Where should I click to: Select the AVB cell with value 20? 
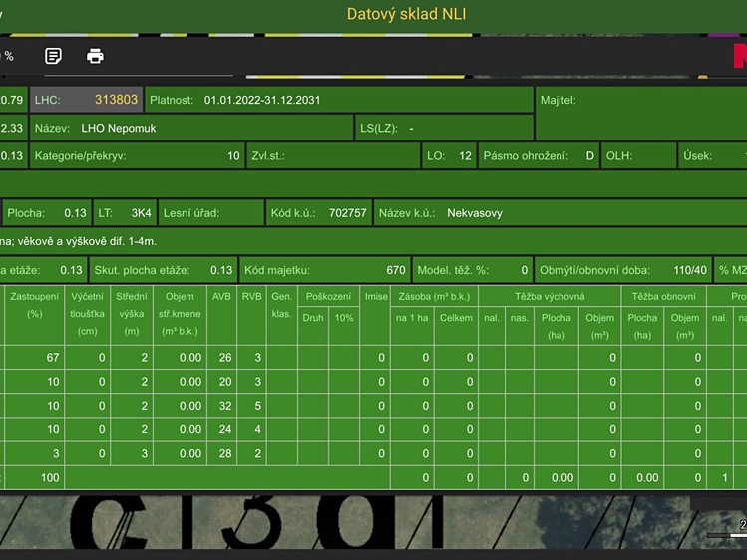coord(221,382)
